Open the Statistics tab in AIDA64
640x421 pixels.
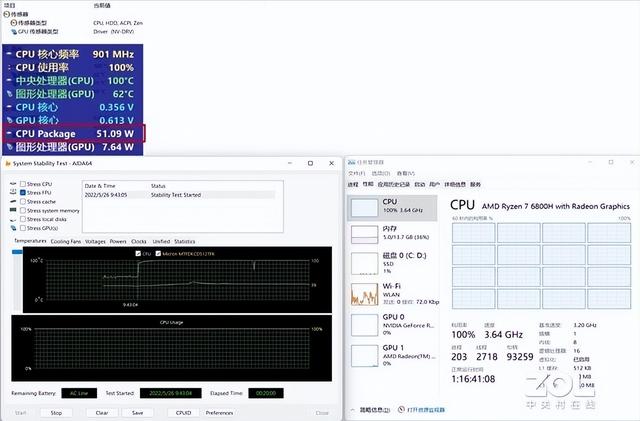pos(185,241)
